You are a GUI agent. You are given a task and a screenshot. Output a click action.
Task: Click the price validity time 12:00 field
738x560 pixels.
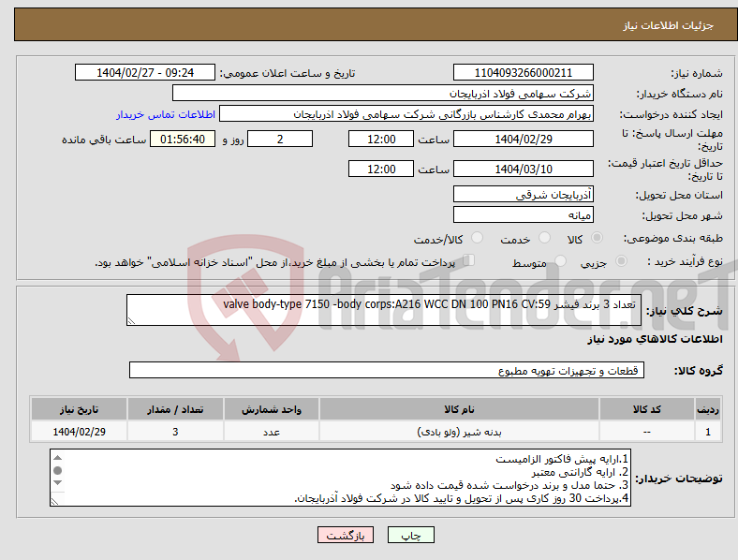click(381, 169)
